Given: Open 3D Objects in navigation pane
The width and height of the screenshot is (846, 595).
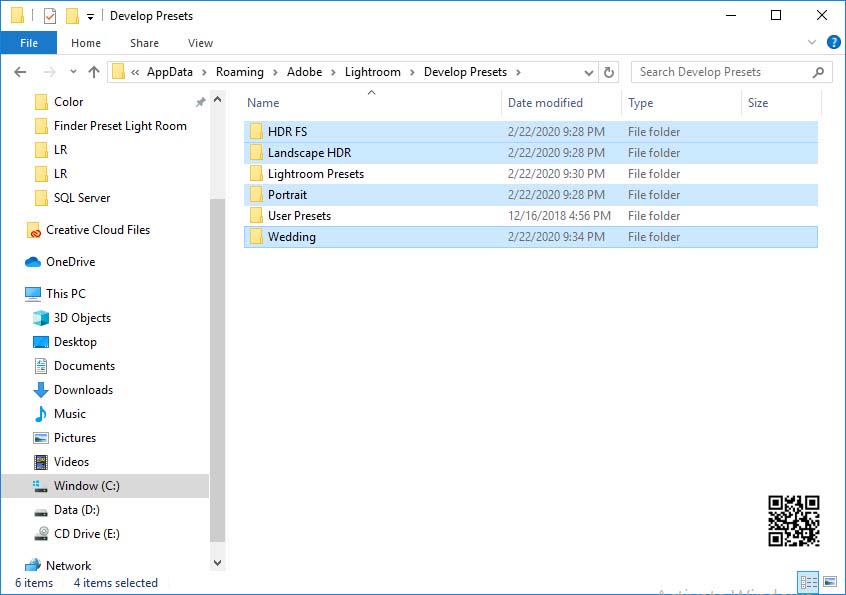Looking at the screenshot, I should point(82,318).
